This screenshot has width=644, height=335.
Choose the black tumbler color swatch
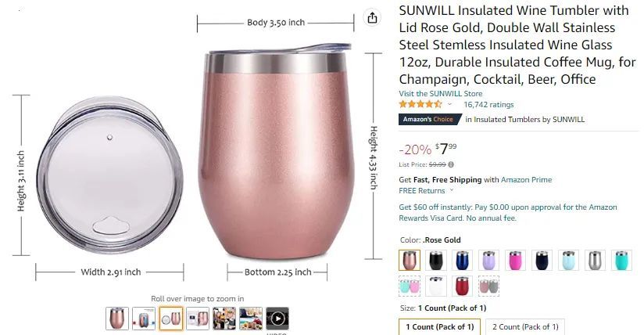coord(436,260)
